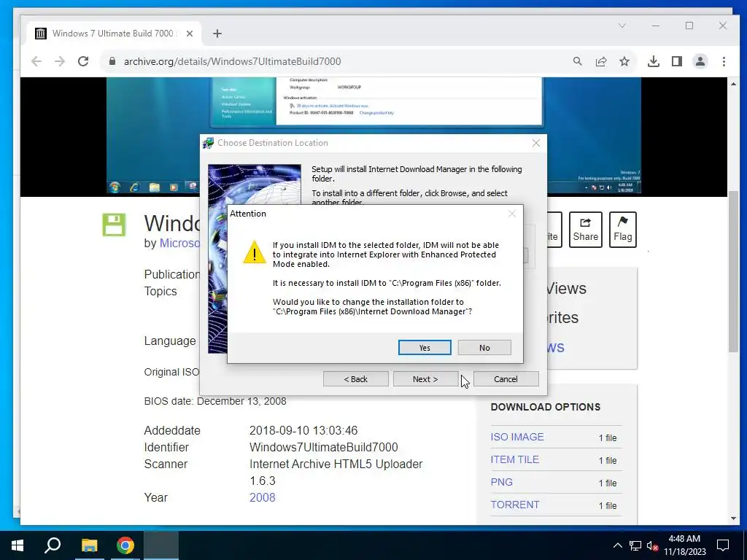This screenshot has width=747, height=560.
Task: Choose No in the Attention dialog
Action: pyautogui.click(x=484, y=348)
